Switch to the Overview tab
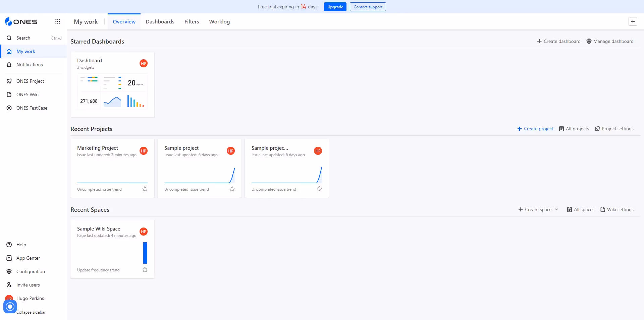Image resolution: width=644 pixels, height=320 pixels. [124, 21]
